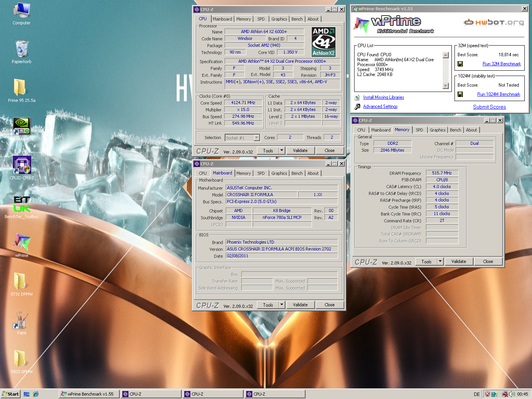
Task: Click the icon next to Install Missing Libraries
Action: tap(357, 97)
